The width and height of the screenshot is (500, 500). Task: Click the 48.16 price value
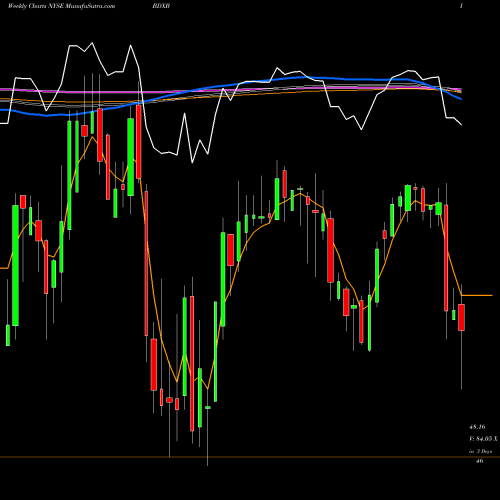pos(477,427)
